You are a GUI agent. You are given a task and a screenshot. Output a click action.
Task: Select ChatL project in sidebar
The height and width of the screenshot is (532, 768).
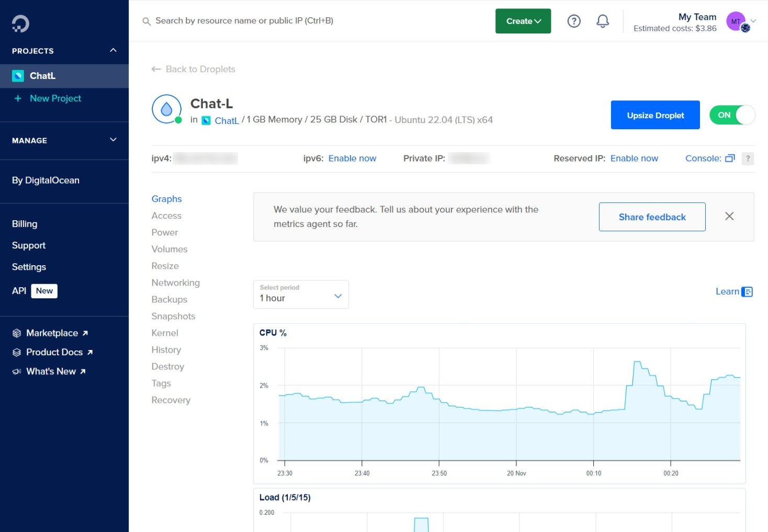pyautogui.click(x=64, y=76)
